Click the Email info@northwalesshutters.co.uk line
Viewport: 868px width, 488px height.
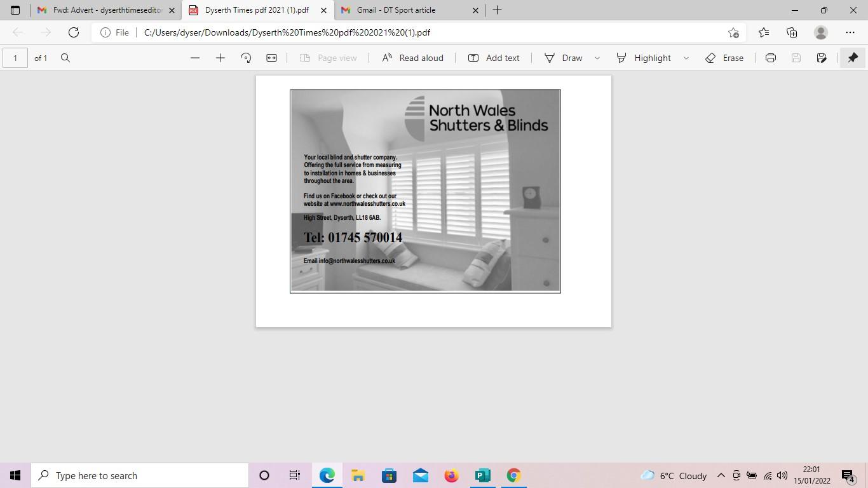(349, 261)
